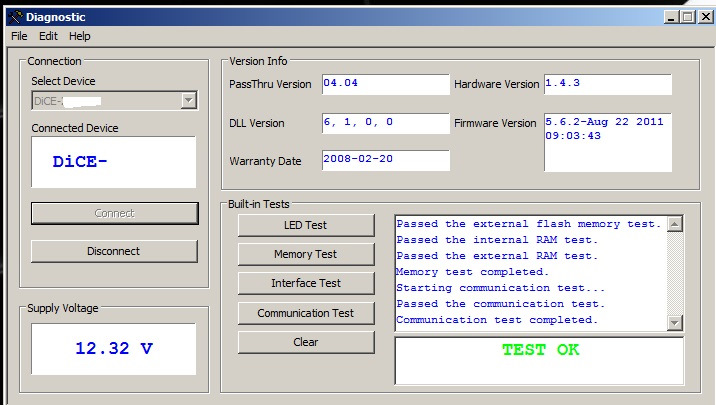
Task: Expand the Select Device dropdown arrow
Action: [188, 100]
